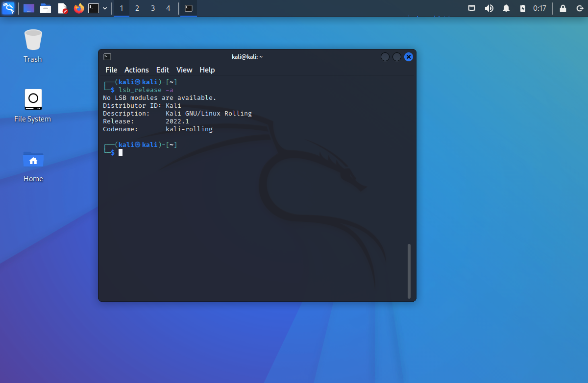The image size is (588, 383).
Task: Launch the file manager from panel
Action: 46,8
